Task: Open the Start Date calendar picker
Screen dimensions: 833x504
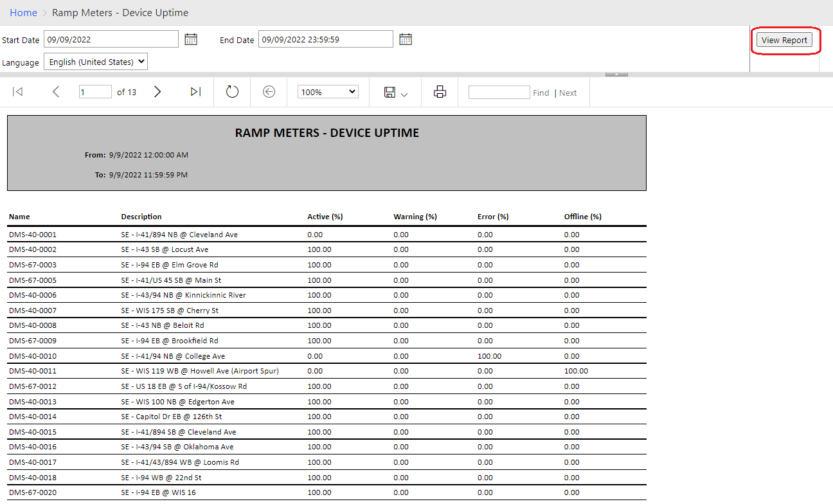Action: (191, 39)
